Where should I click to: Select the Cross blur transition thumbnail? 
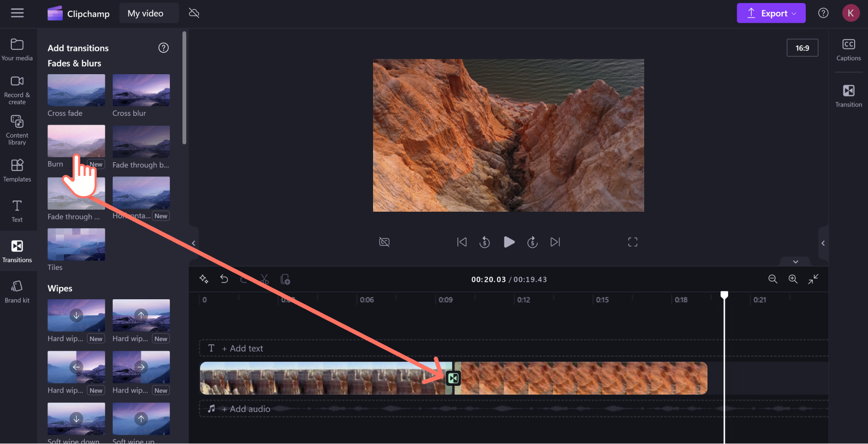[141, 90]
